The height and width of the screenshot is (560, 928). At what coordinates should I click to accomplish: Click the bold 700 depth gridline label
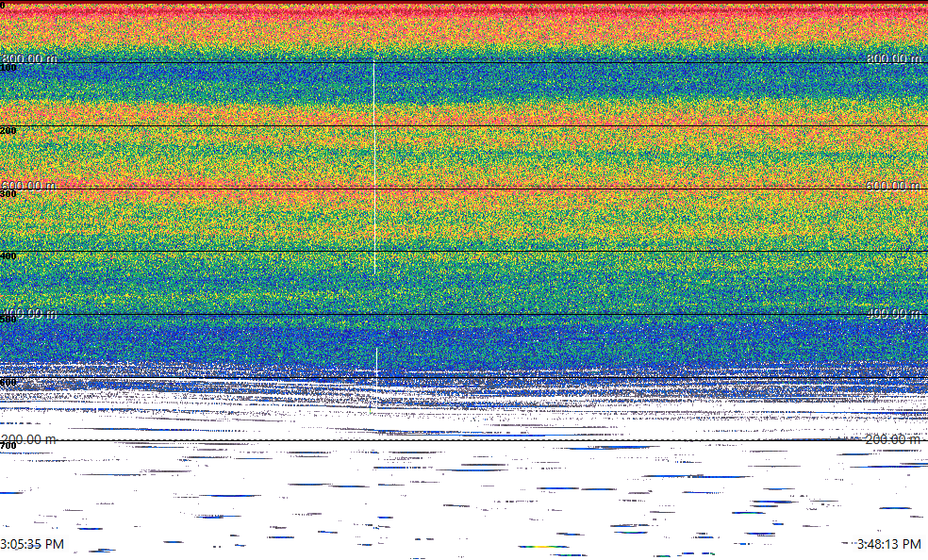coord(8,445)
